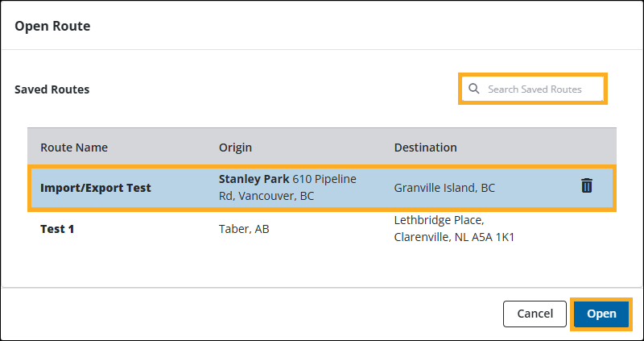Click the Lethbridge Place destination text
Viewport: 644px width, 341px height.
click(440, 220)
